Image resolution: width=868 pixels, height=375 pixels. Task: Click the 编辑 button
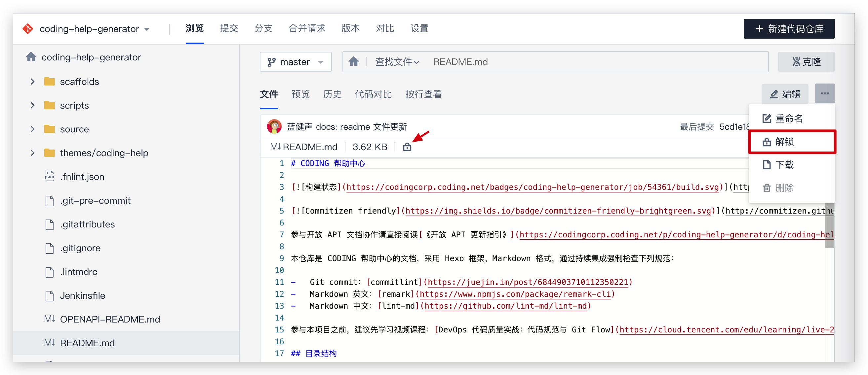785,94
